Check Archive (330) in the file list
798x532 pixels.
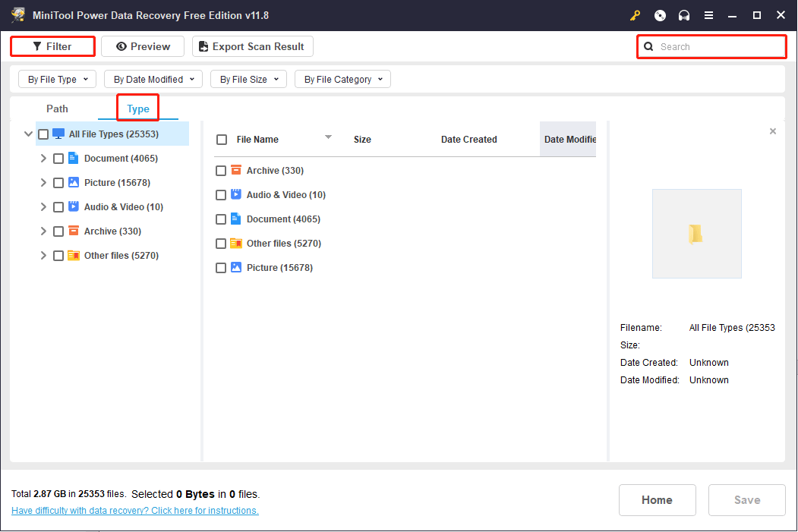pos(221,171)
